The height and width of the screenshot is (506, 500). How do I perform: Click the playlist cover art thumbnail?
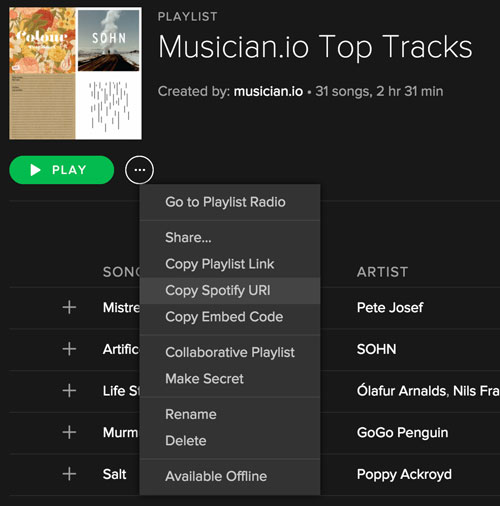click(x=76, y=73)
